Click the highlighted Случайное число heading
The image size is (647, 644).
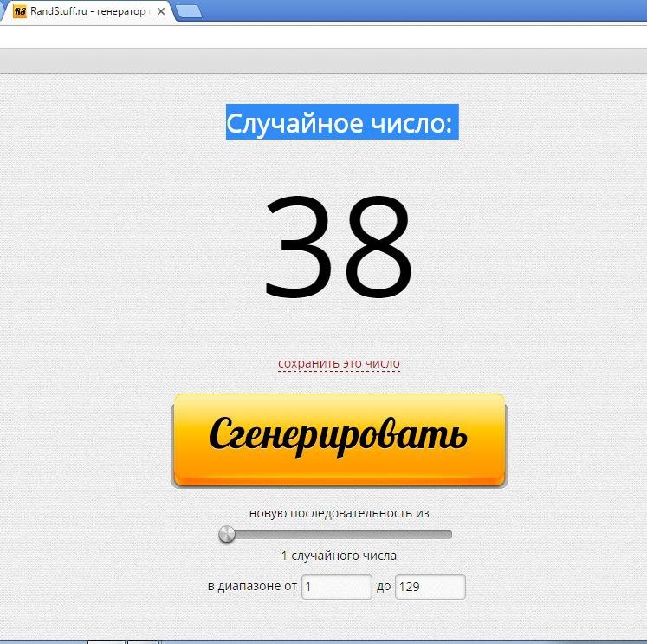tap(342, 122)
